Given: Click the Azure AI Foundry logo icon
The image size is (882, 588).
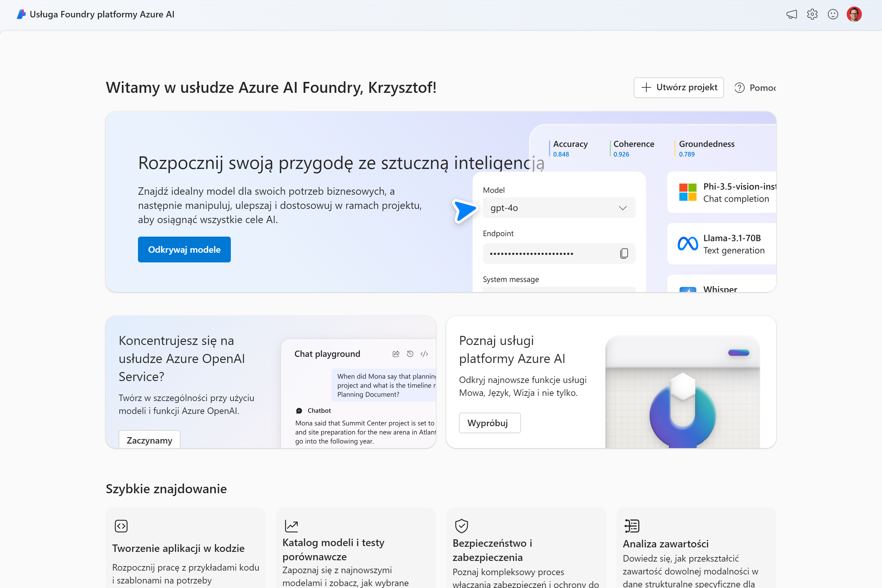Looking at the screenshot, I should [21, 14].
